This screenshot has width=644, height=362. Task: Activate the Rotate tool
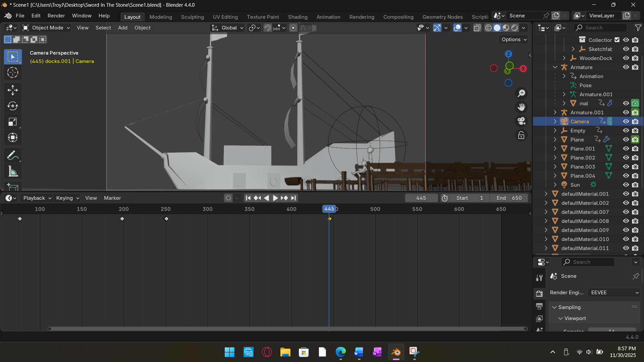coord(13,106)
